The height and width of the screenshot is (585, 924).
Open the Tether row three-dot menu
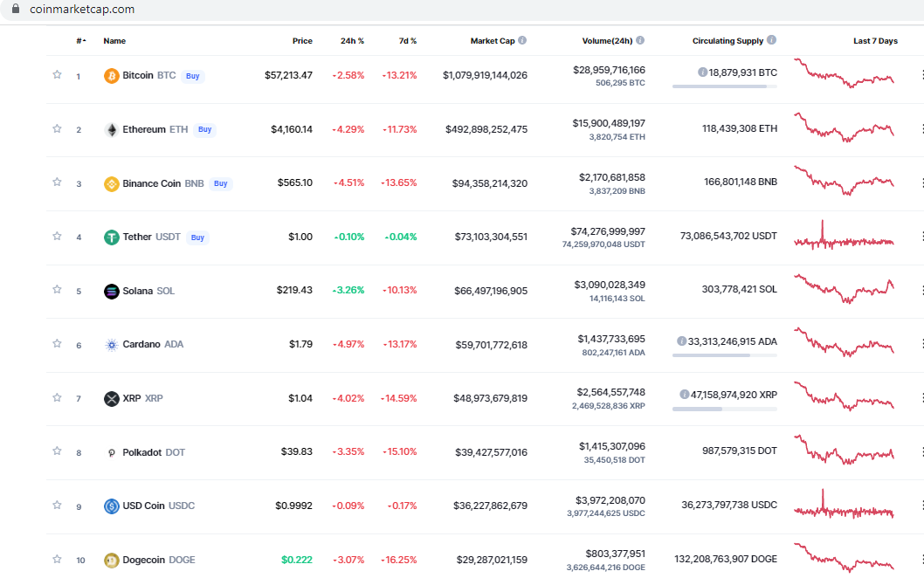tap(921, 237)
